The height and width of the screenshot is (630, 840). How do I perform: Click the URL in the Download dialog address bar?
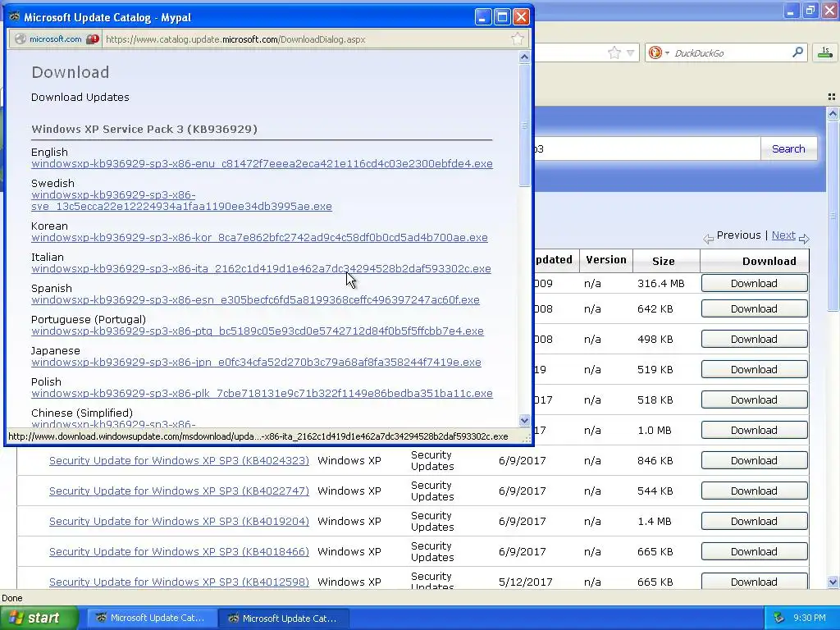point(235,39)
